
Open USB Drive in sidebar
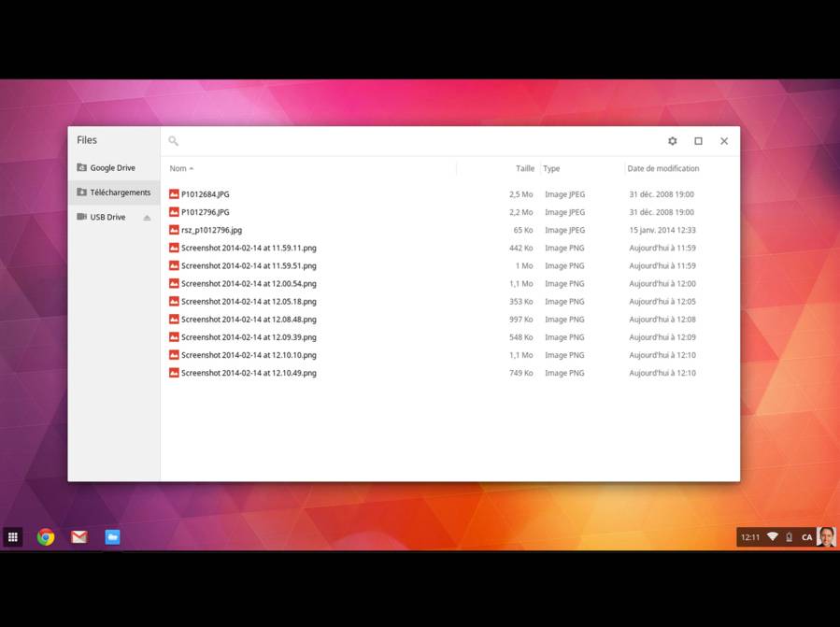[x=107, y=217]
